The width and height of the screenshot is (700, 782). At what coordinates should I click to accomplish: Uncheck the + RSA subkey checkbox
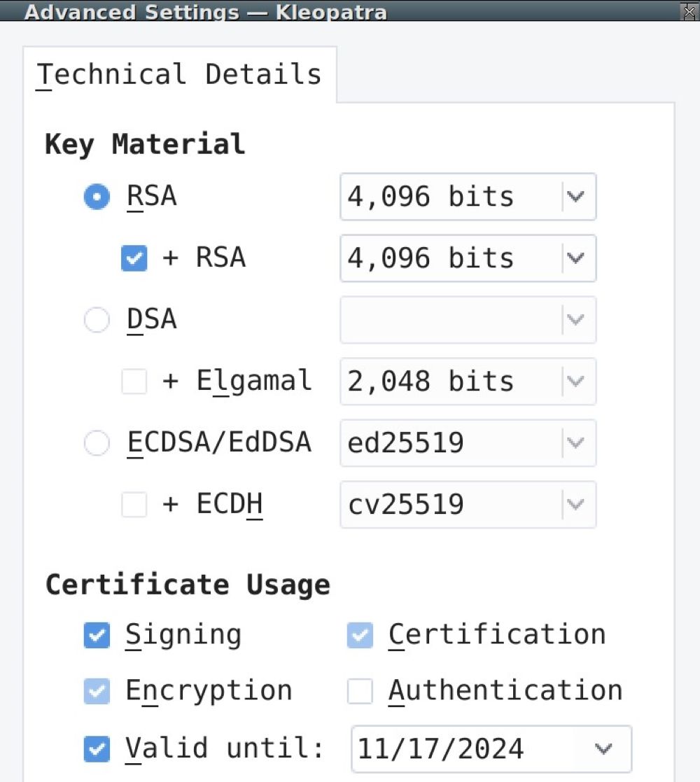pyautogui.click(x=134, y=259)
